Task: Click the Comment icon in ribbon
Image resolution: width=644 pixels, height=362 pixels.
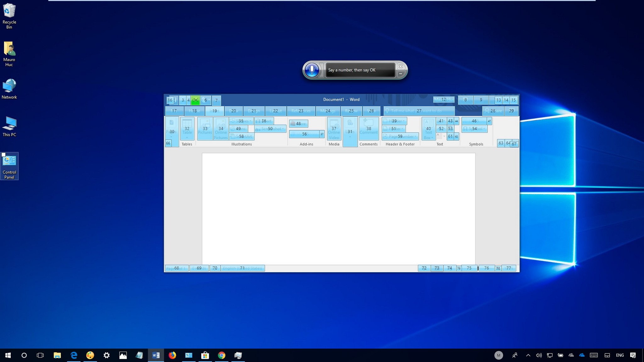Action: (x=369, y=128)
